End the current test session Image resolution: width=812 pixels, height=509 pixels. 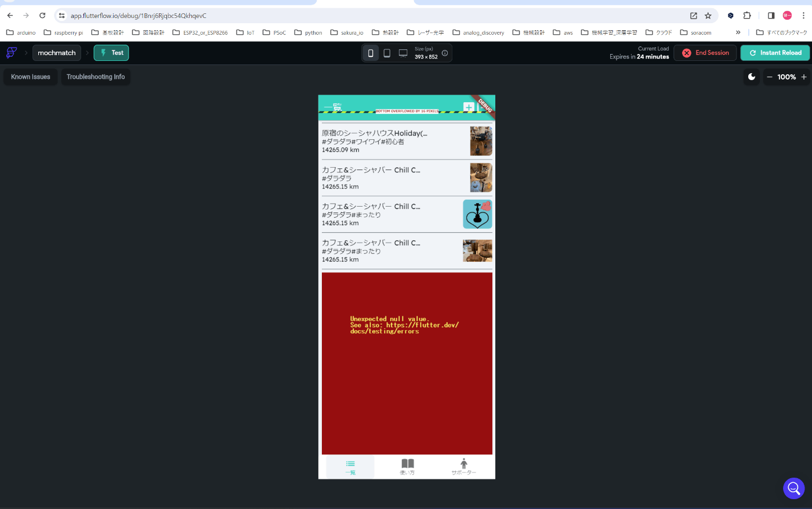(x=705, y=53)
